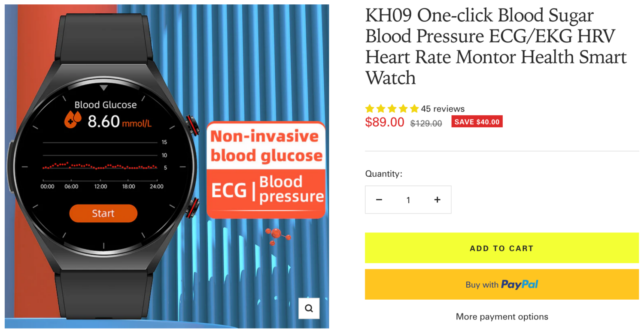Click the ECG Blood pressure badge on image
644x334 pixels.
[265, 190]
